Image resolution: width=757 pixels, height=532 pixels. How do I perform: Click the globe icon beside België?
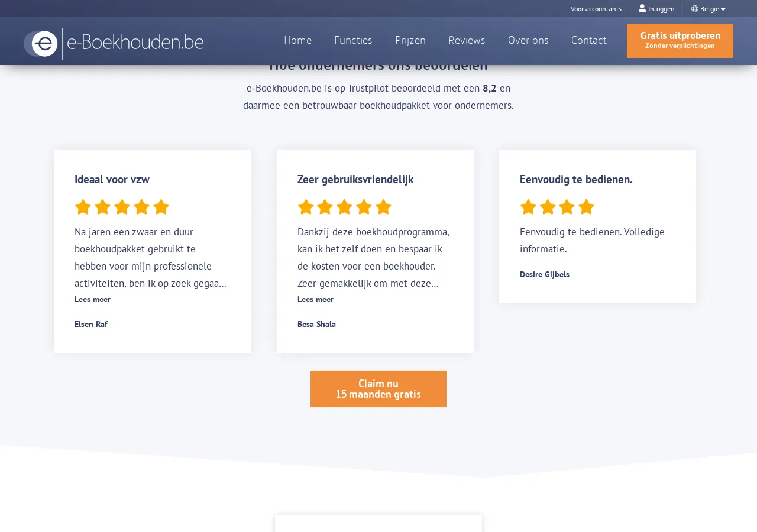tap(695, 9)
